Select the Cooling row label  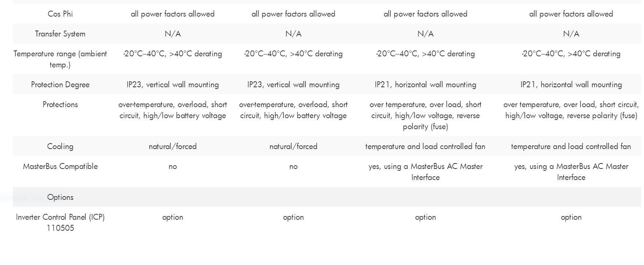point(60,146)
